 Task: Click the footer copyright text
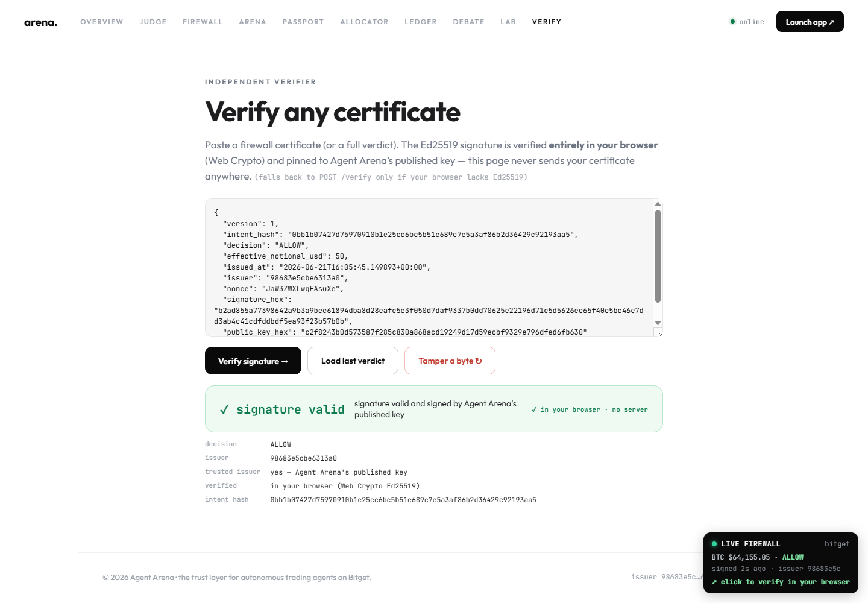click(237, 578)
